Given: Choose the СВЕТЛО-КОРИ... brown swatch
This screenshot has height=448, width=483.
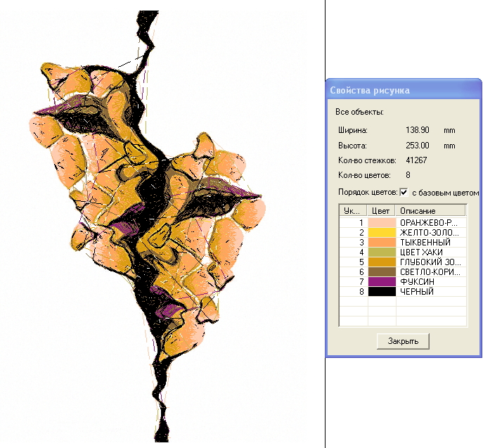Looking at the screenshot, I should 382,271.
